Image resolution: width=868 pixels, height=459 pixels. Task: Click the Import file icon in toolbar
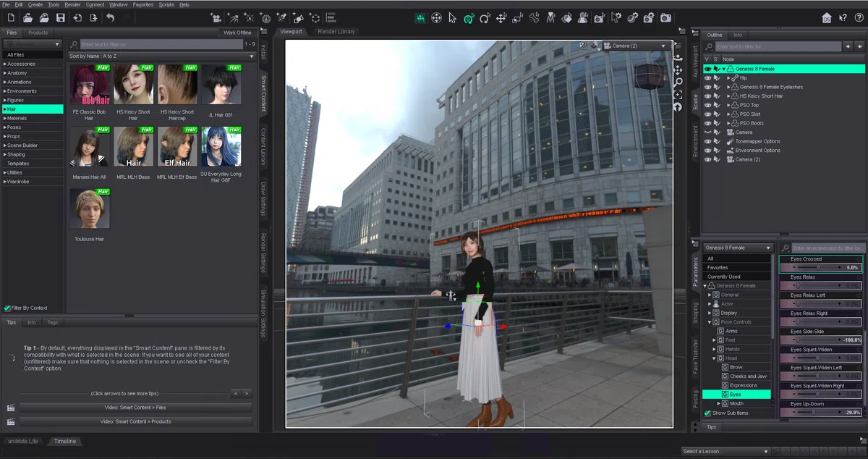coord(77,17)
